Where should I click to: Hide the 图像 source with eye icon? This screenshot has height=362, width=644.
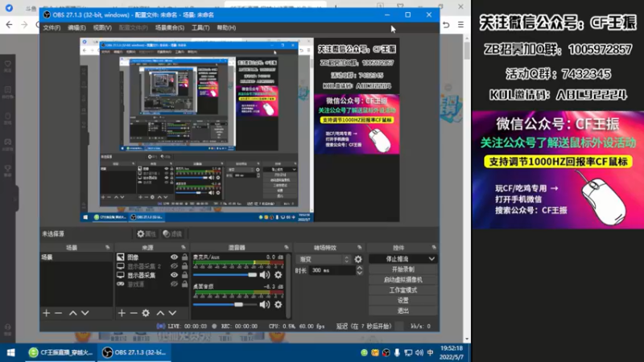(x=174, y=257)
